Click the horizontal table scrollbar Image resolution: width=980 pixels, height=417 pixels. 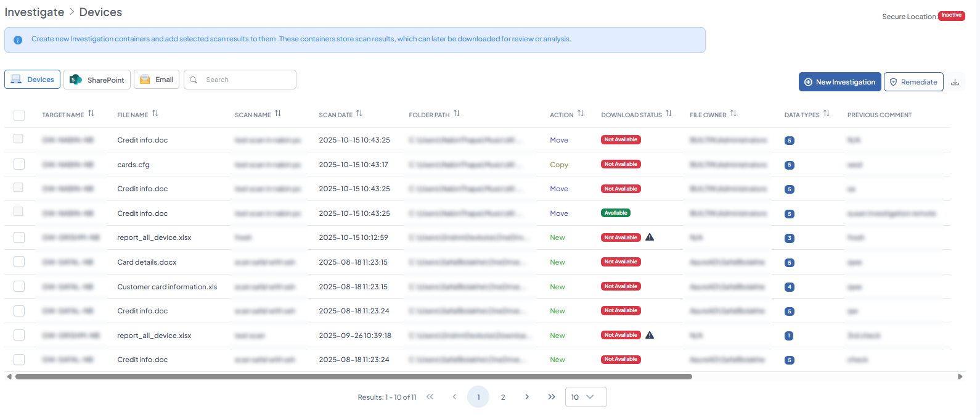tap(353, 376)
